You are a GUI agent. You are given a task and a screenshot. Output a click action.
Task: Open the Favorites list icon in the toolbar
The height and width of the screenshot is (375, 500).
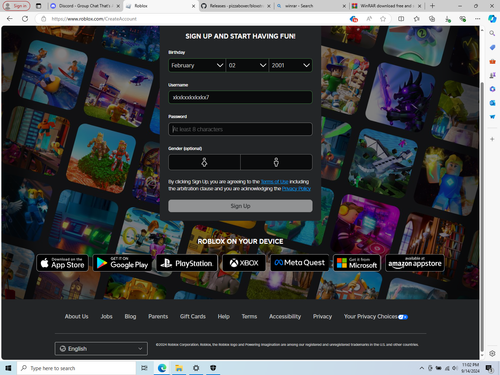pyautogui.click(x=416, y=19)
